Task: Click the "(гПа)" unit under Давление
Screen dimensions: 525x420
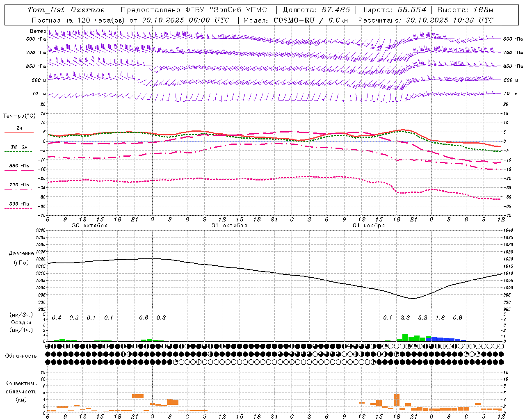Action: 21,262
